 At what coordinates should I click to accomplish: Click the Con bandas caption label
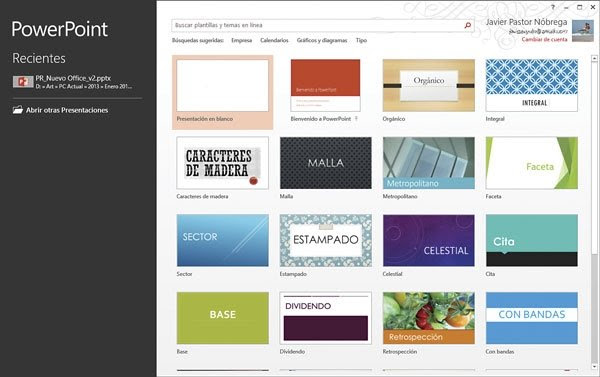500,351
